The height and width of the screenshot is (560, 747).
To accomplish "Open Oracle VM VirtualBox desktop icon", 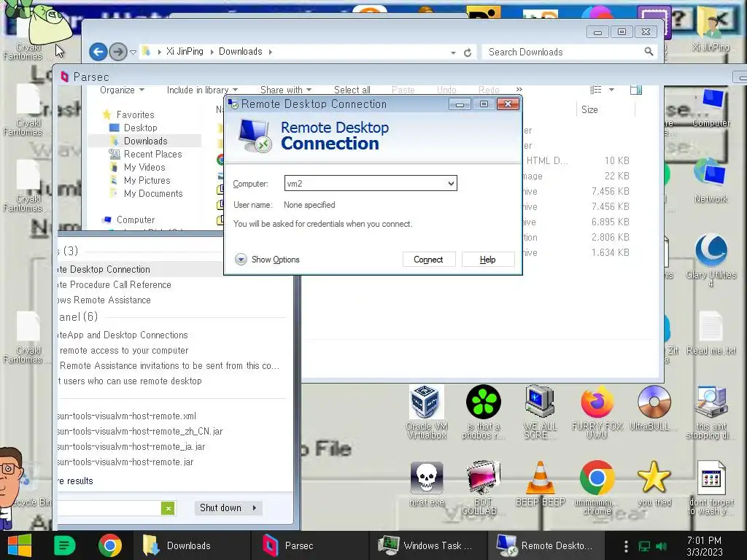I will [x=426, y=412].
